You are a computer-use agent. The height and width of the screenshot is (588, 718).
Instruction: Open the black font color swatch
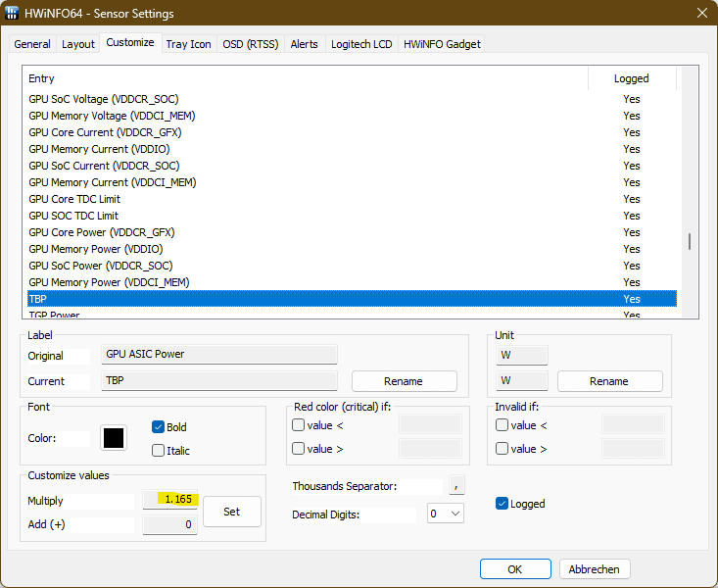(114, 438)
